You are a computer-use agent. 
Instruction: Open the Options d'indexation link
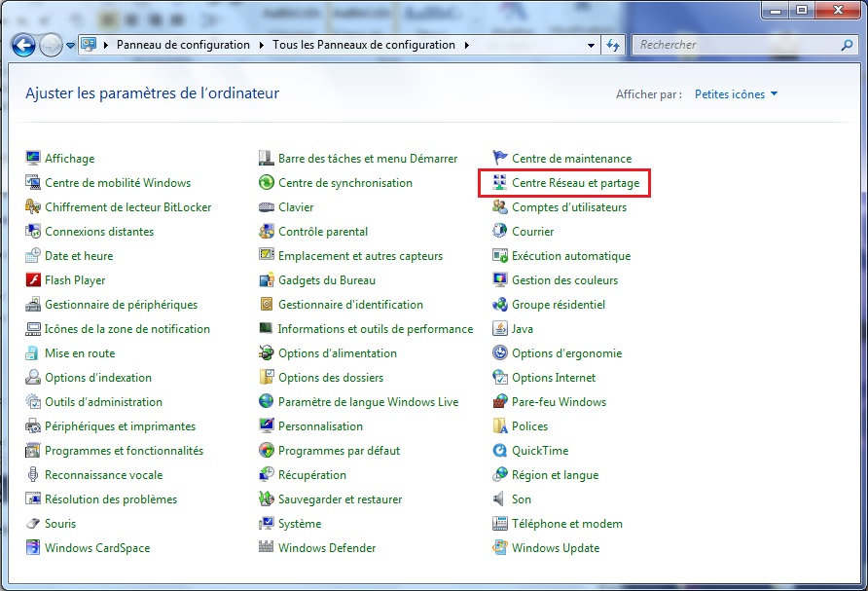coord(98,378)
